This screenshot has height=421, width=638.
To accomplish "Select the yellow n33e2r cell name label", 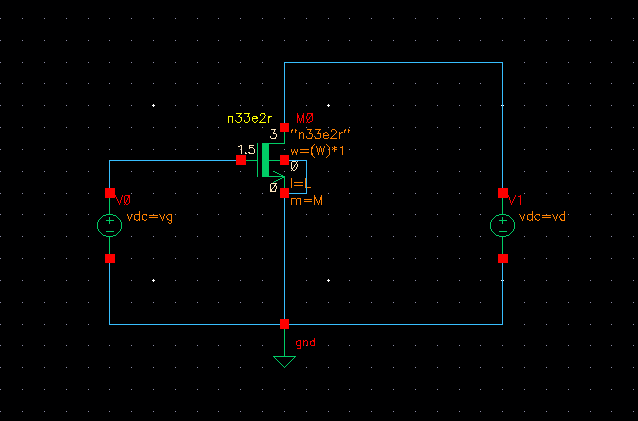I will pyautogui.click(x=249, y=119).
